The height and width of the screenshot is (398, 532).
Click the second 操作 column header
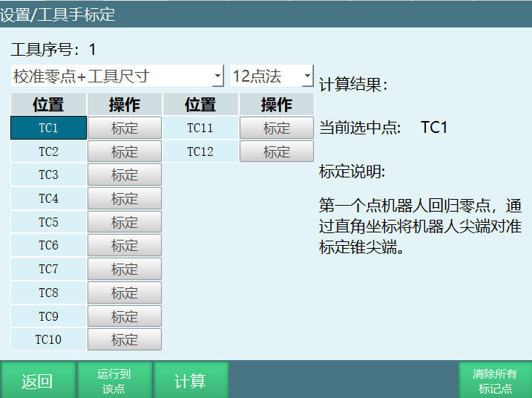[276, 105]
